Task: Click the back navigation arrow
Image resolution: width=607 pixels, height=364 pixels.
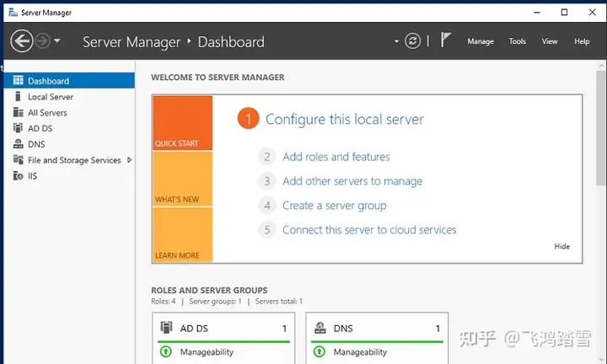Action: click(22, 41)
